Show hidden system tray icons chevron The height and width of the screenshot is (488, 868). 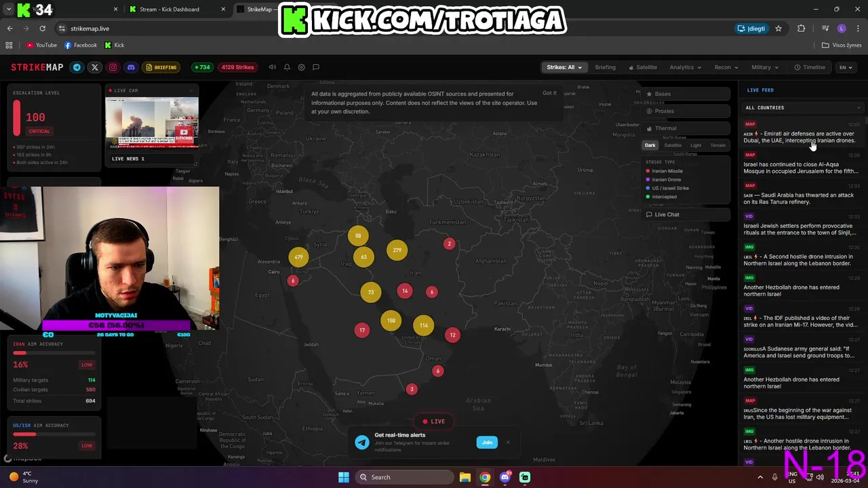pos(759,477)
